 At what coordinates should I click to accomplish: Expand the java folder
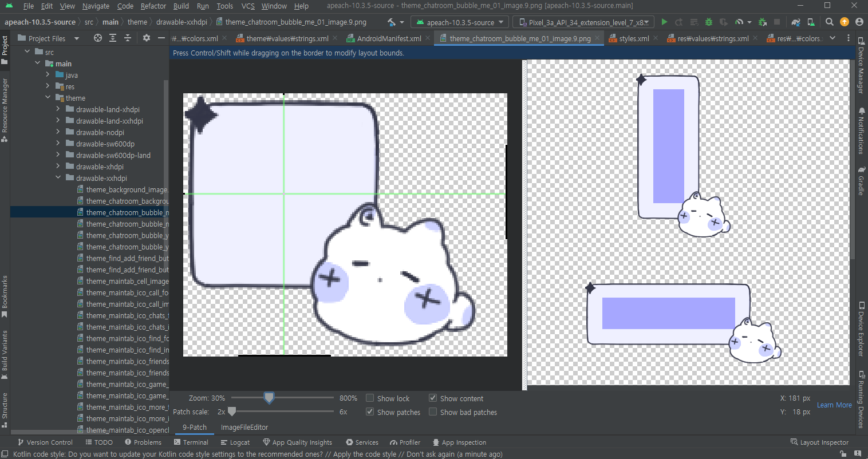pyautogui.click(x=48, y=74)
